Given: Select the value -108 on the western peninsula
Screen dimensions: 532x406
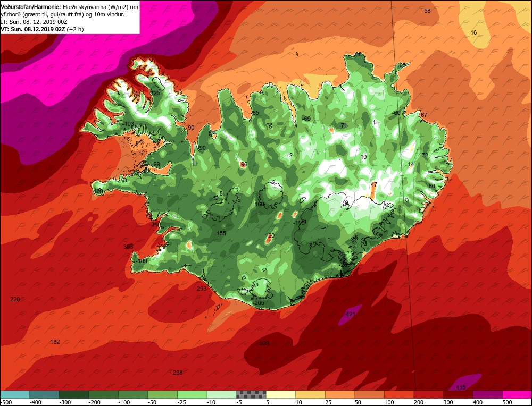Looking at the screenshot, I should (x=98, y=191).
